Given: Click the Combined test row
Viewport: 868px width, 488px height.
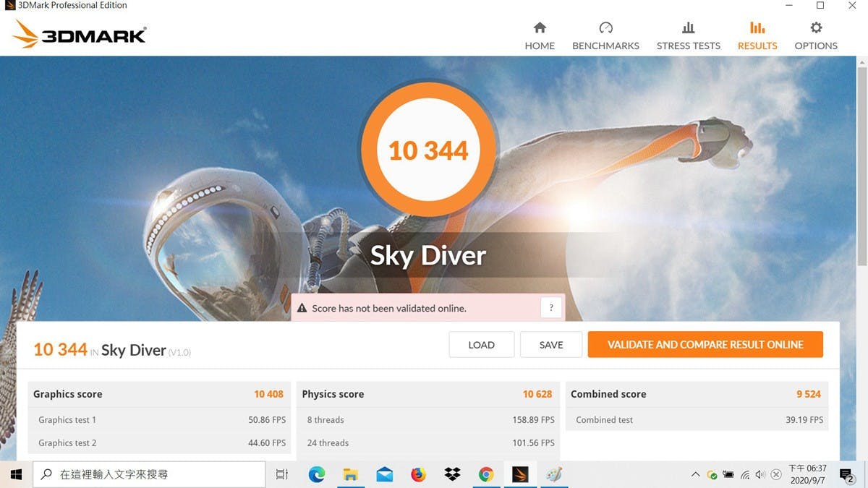Looking at the screenshot, I should click(x=697, y=420).
